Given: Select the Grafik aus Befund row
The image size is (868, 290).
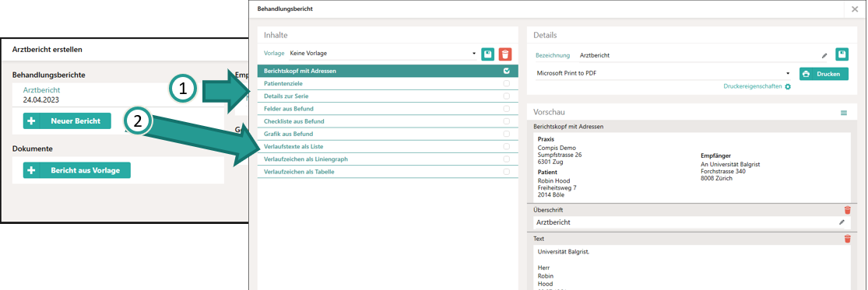Looking at the screenshot, I should point(388,135).
